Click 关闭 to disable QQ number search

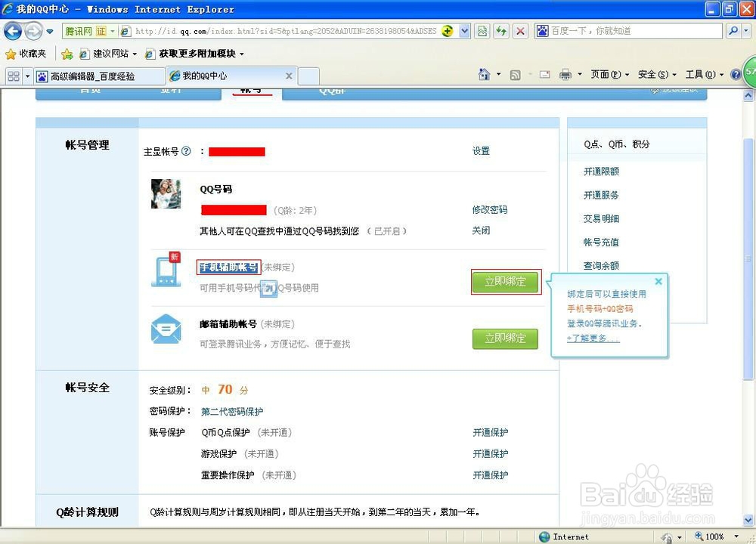481,230
